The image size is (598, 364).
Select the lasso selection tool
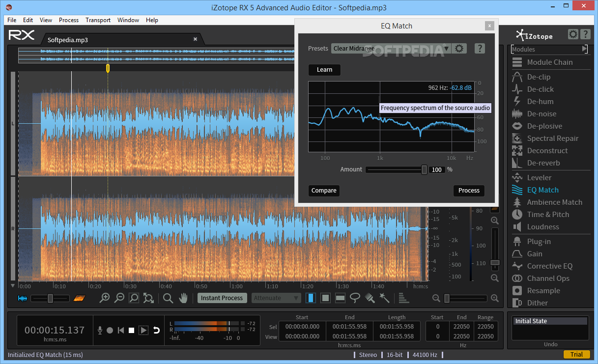point(355,298)
